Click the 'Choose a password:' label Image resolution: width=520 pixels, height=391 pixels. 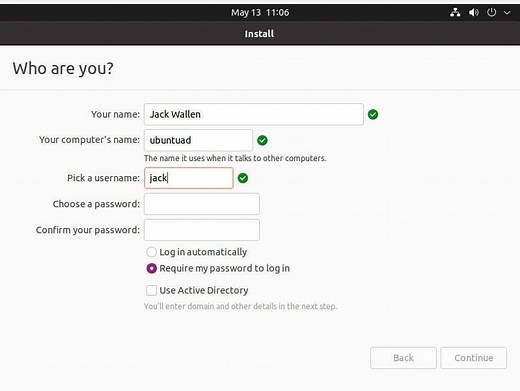click(x=96, y=204)
